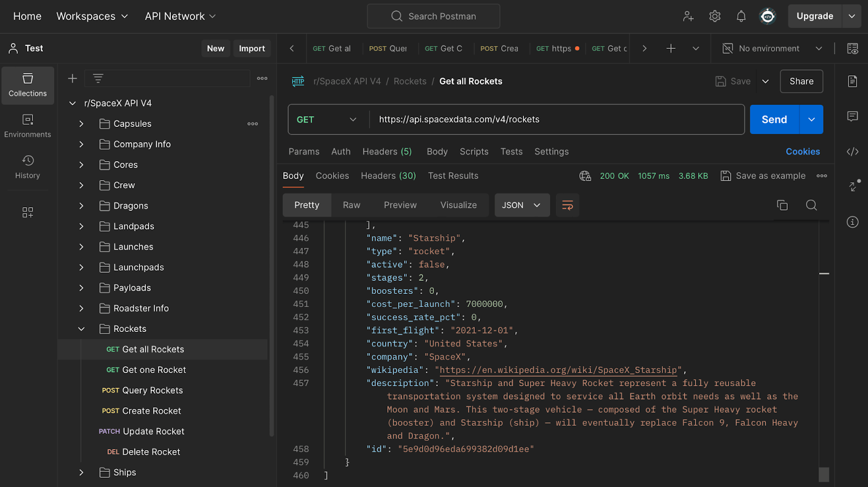868x487 pixels.
Task: Collapse the Rockets folder
Action: coord(81,329)
